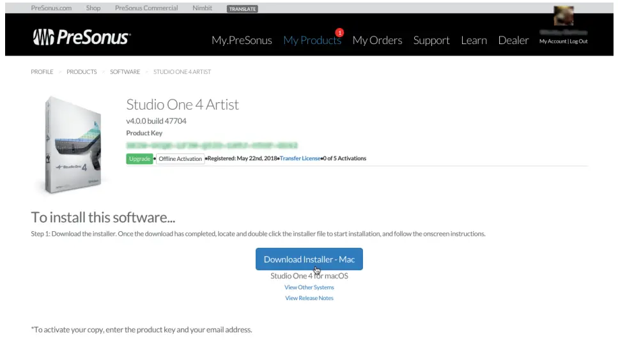Go to PRODUCTS breadcrumb

(x=82, y=72)
